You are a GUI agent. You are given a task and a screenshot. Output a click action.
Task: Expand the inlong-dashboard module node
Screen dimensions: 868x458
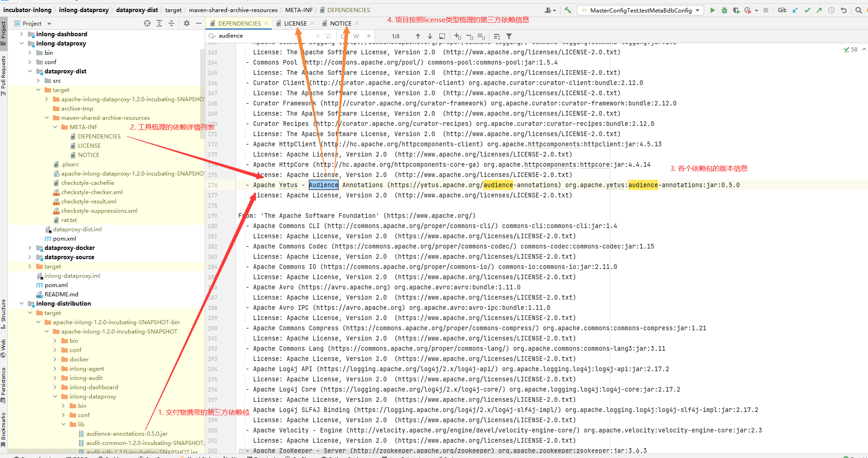[x=21, y=34]
